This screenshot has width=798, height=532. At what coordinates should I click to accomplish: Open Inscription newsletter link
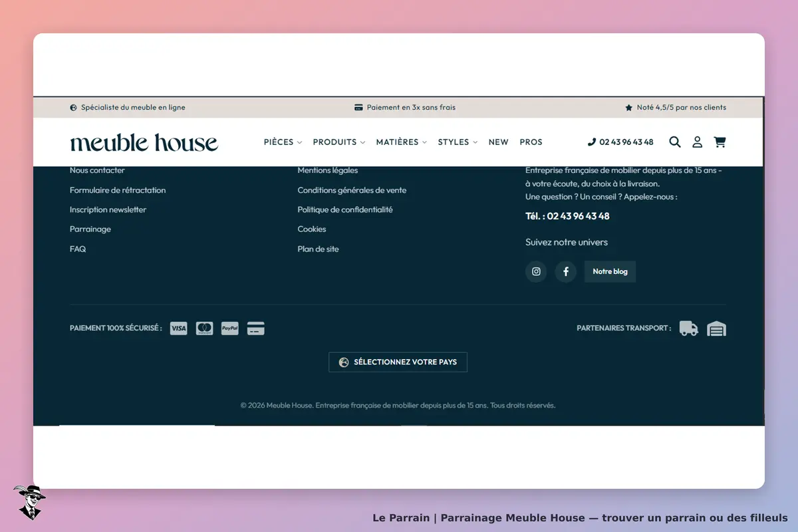[108, 209]
